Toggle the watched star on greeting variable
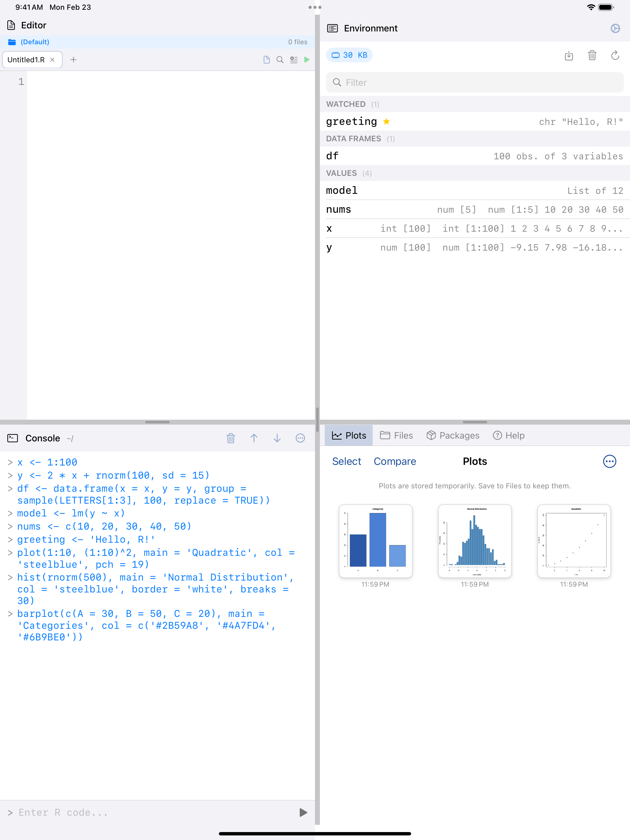This screenshot has width=630, height=840. point(387,121)
